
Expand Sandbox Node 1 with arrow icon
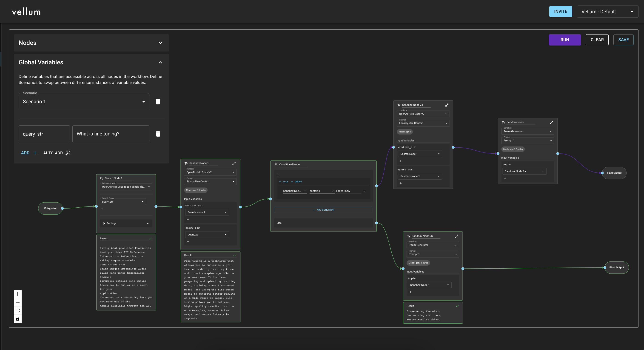click(x=234, y=163)
